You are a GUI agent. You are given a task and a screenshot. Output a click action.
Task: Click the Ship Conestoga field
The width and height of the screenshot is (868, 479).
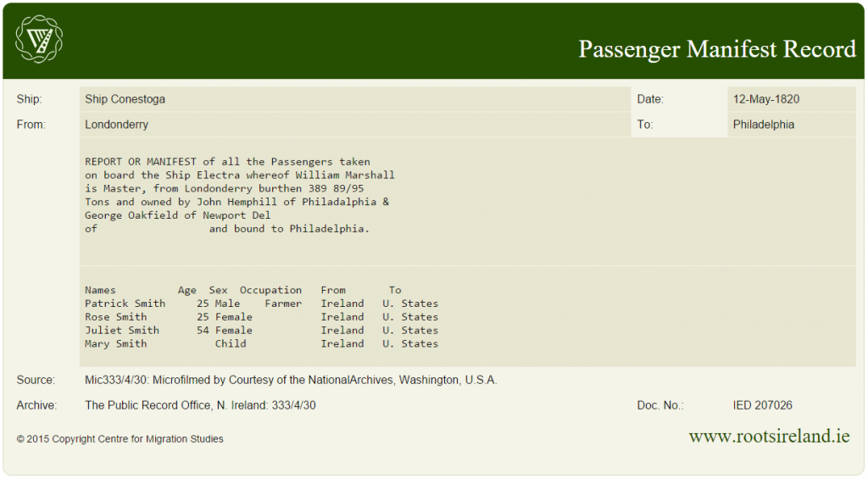(x=125, y=99)
